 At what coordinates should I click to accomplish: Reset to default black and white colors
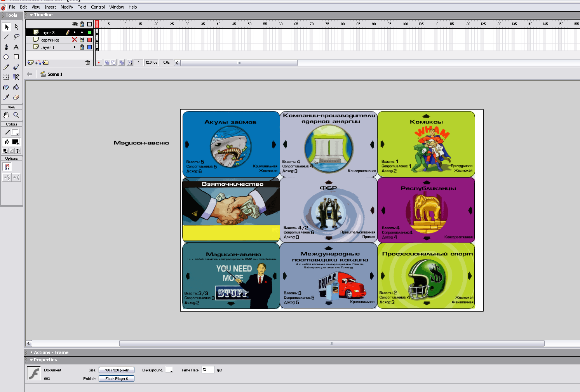(x=5, y=151)
